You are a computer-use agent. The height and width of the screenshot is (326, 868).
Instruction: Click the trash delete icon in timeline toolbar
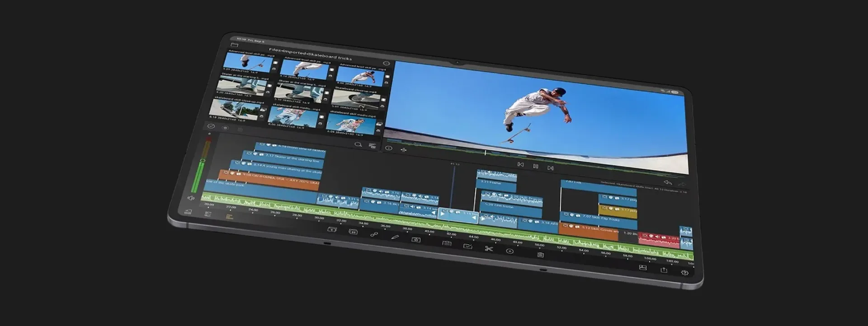click(x=540, y=255)
